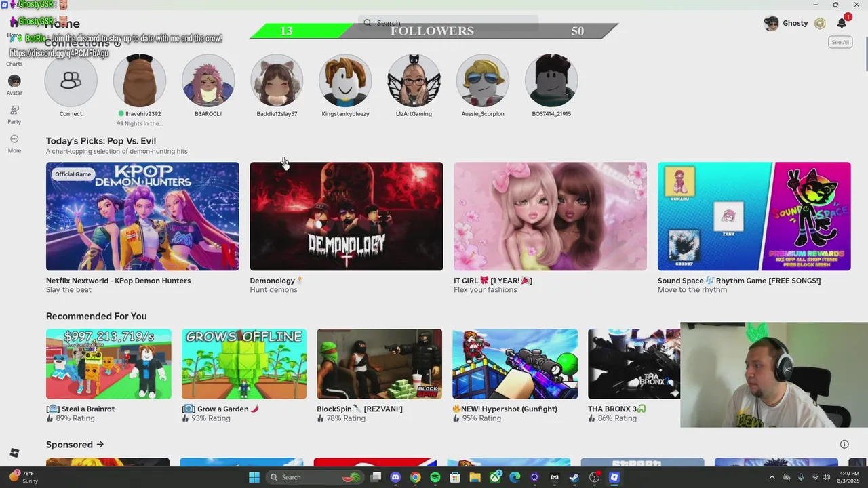This screenshot has width=868, height=488.
Task: Click See All for connections
Action: 840,42
